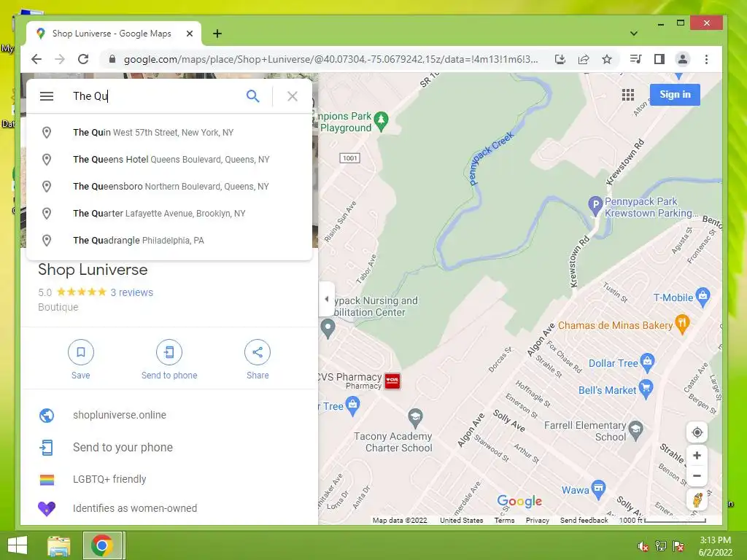Viewport: 747px width, 560px height.
Task: Click the Wawa store marker
Action: pos(599,489)
